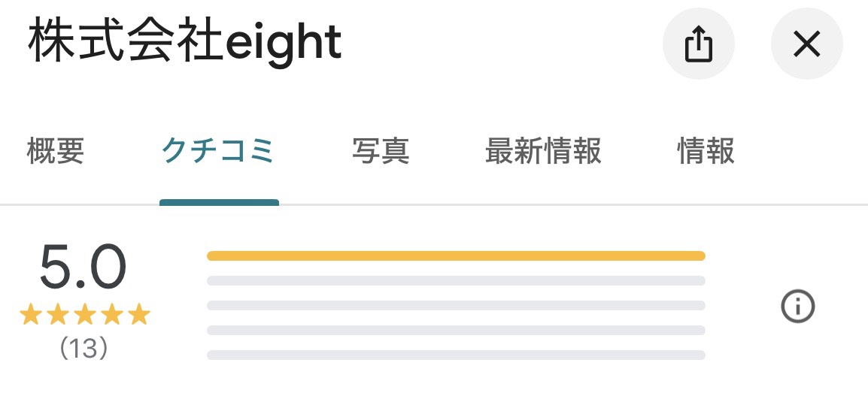The width and height of the screenshot is (868, 405).
Task: Click the 株式会社eight title text
Action: click(x=185, y=44)
